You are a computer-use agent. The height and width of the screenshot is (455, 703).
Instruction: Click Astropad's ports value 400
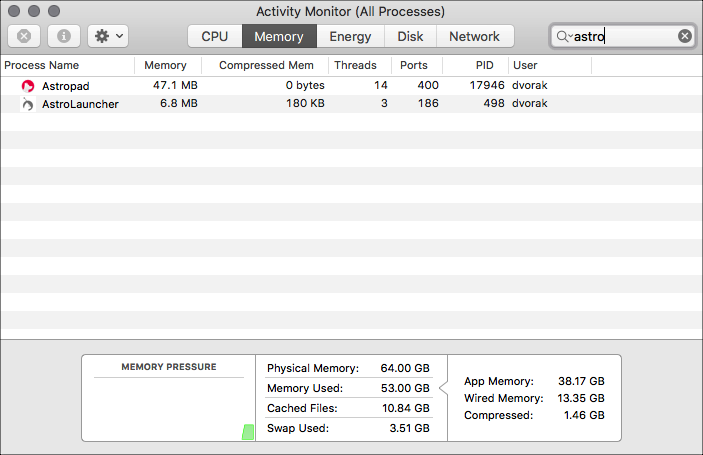tap(428, 85)
